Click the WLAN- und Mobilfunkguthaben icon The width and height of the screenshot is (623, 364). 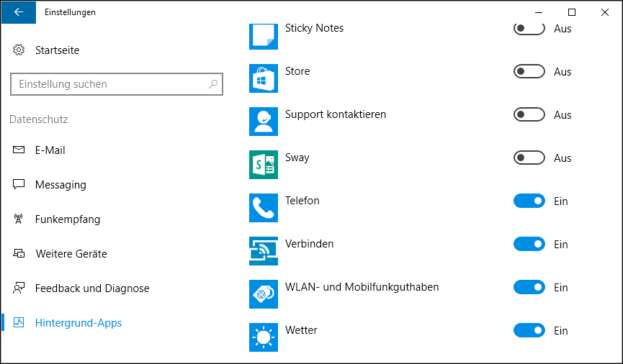[x=263, y=294]
